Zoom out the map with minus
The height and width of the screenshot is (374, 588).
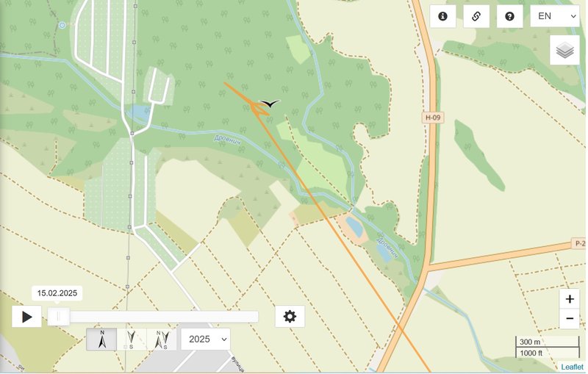point(570,319)
